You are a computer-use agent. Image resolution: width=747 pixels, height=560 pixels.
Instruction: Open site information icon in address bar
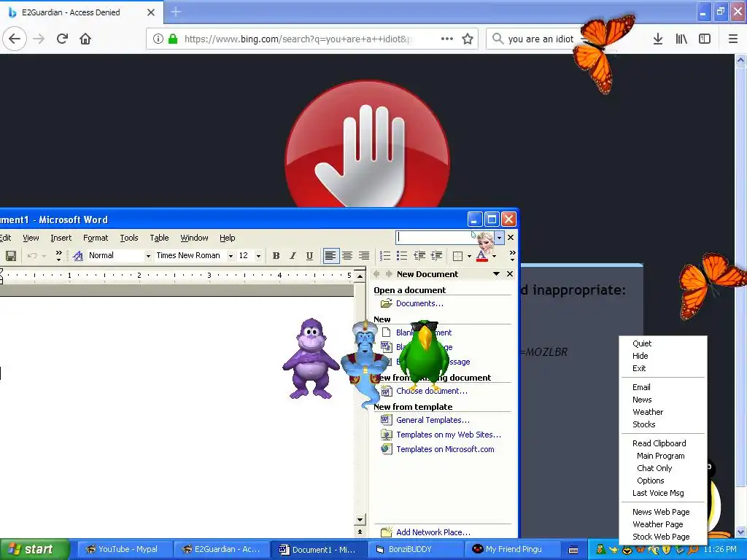tap(158, 39)
